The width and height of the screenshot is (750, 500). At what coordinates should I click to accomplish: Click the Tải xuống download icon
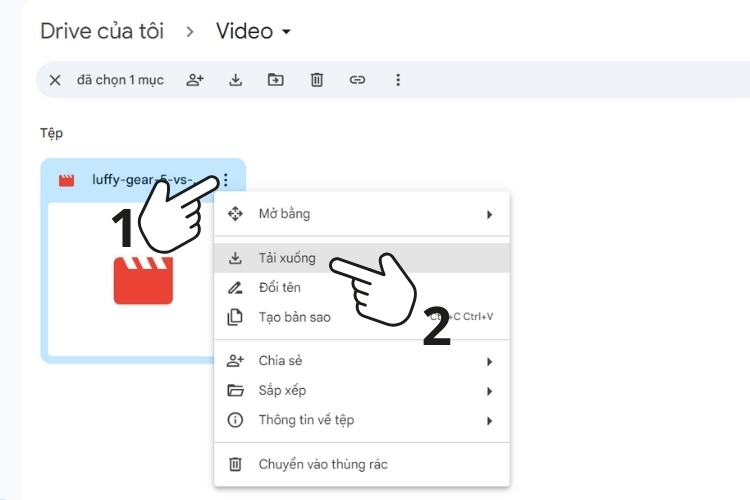pos(235,258)
